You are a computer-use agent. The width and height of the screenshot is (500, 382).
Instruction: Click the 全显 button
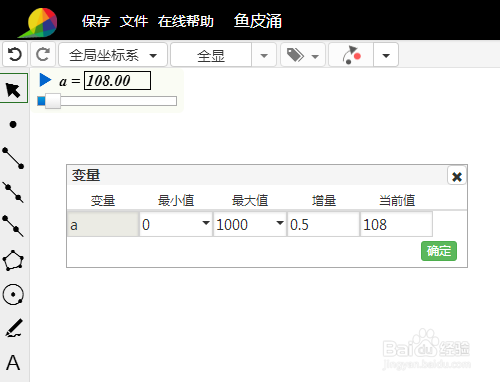(x=211, y=55)
